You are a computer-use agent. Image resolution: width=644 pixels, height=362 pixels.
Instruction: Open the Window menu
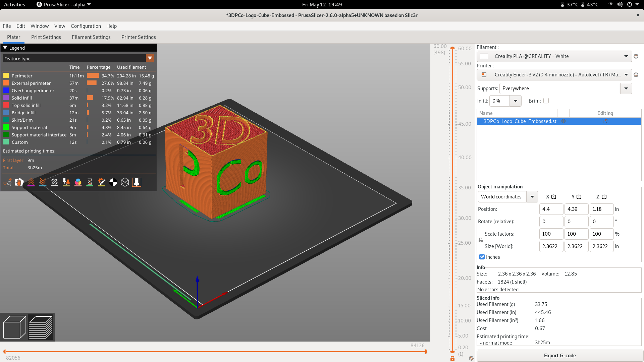[40, 26]
